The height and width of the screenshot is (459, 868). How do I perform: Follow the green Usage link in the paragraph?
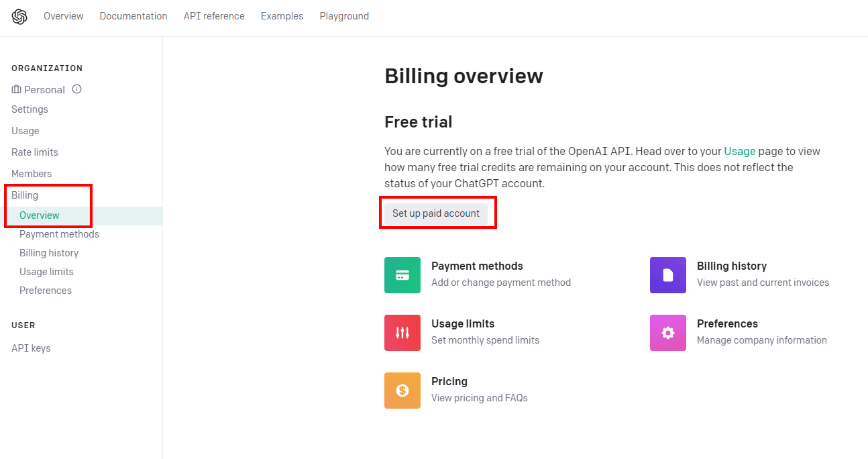(740, 152)
